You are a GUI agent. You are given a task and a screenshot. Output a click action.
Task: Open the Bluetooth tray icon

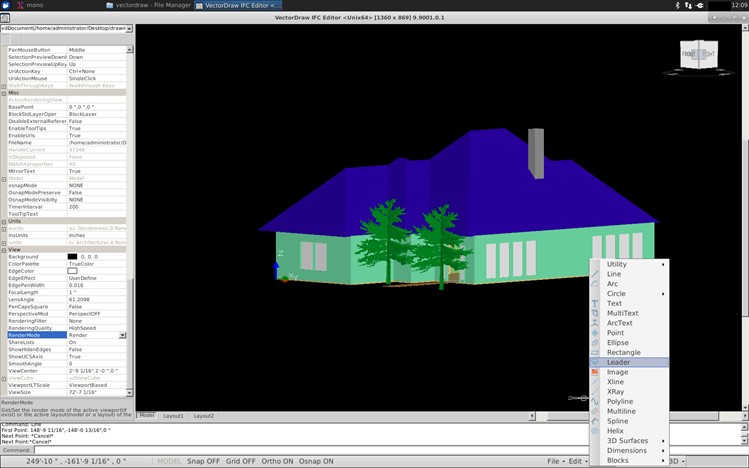pyautogui.click(x=677, y=5)
